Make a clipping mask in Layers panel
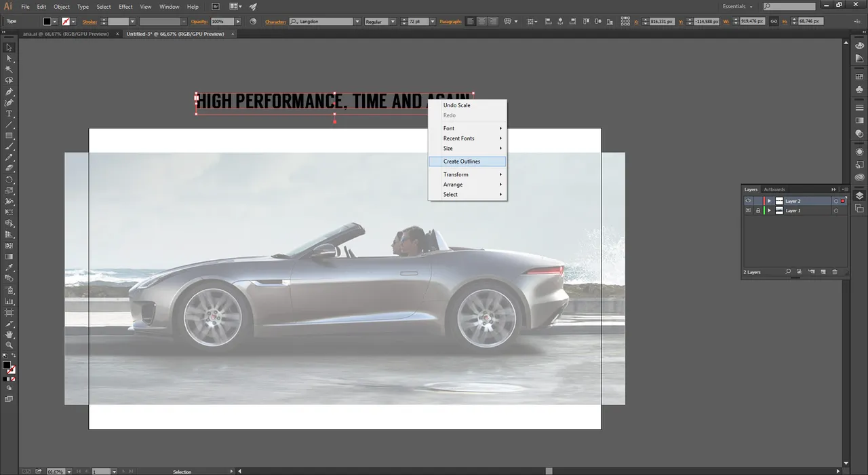Screen dimensions: 868x475 tap(800, 272)
